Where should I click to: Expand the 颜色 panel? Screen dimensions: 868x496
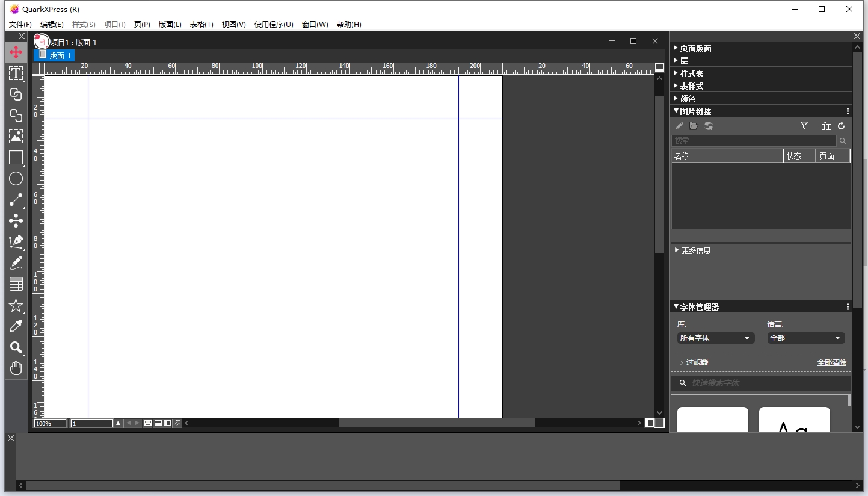pyautogui.click(x=676, y=98)
